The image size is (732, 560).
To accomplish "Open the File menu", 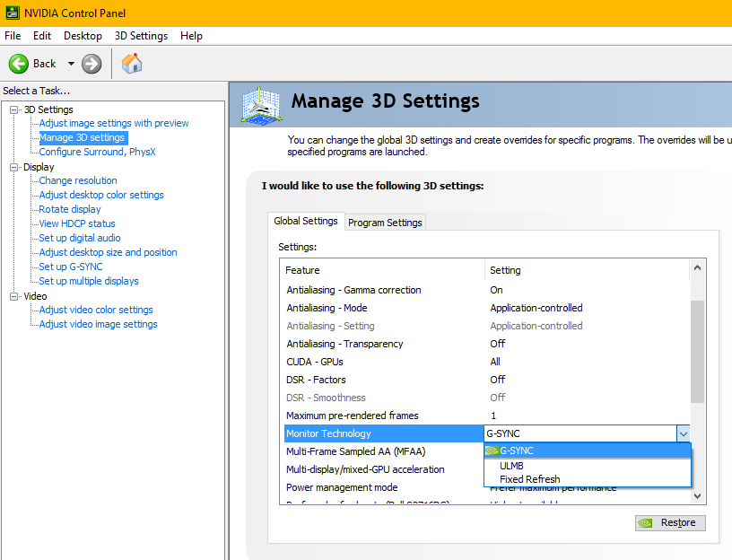I will (x=13, y=36).
